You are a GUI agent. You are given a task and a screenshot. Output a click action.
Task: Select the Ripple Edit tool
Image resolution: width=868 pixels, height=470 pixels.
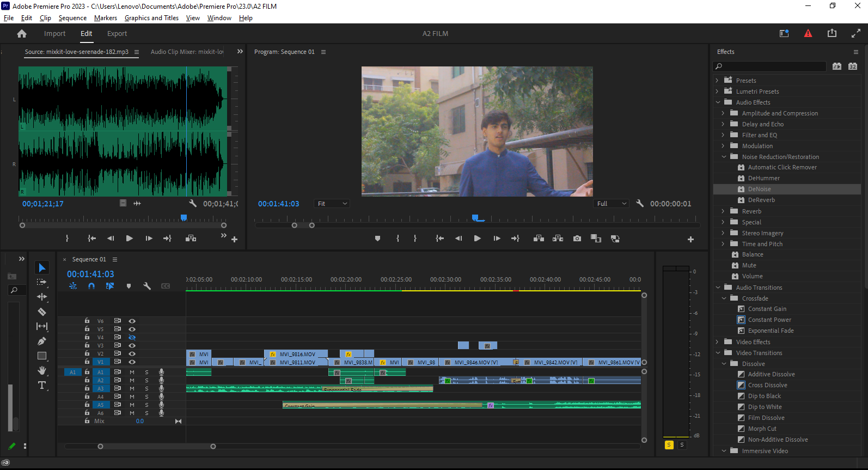(x=42, y=297)
